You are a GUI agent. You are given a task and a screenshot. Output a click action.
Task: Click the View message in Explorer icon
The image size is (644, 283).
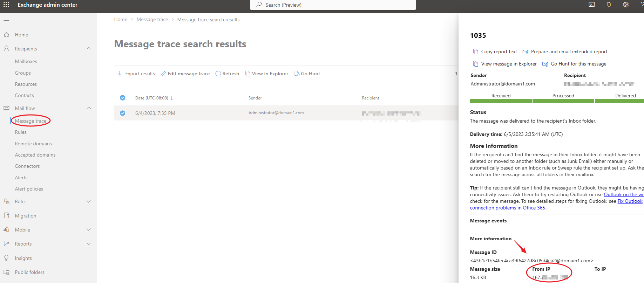click(476, 64)
